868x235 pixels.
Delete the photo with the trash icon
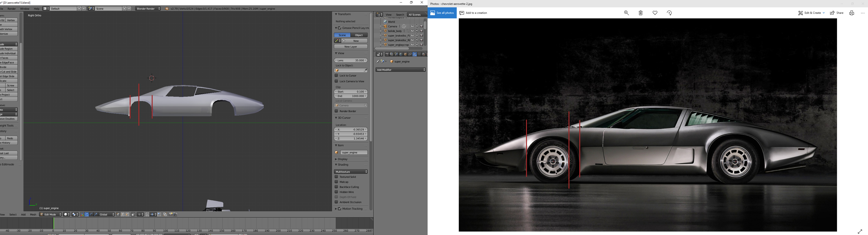(x=641, y=13)
